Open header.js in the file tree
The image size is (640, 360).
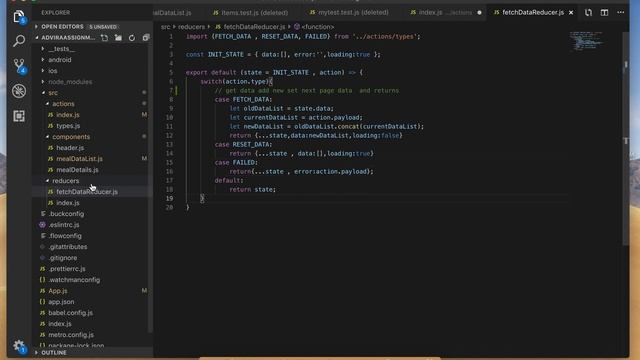point(70,148)
